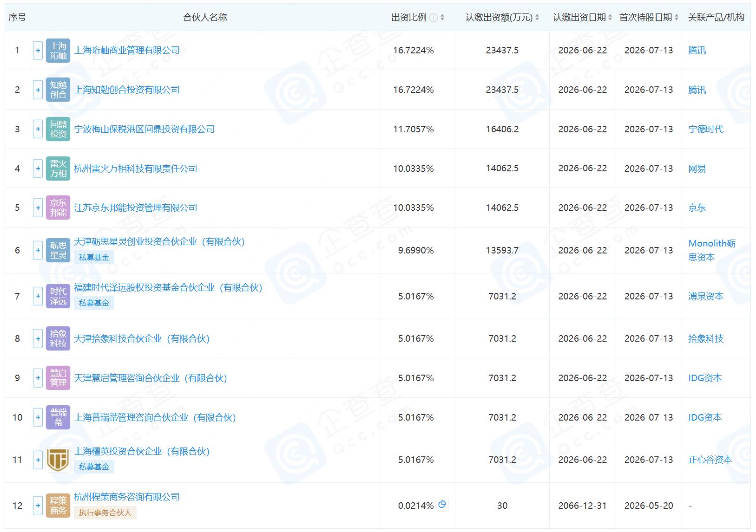Screen dimensions: 756x532
Task: Click the 关联产品/机构 column header
Action: click(x=716, y=18)
